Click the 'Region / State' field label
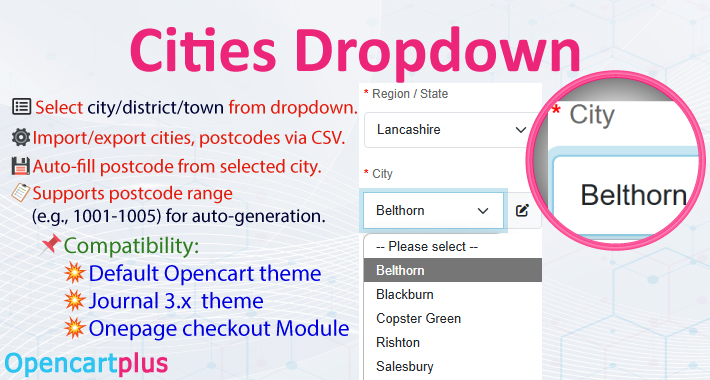Image resolution: width=710 pixels, height=380 pixels. [410, 94]
